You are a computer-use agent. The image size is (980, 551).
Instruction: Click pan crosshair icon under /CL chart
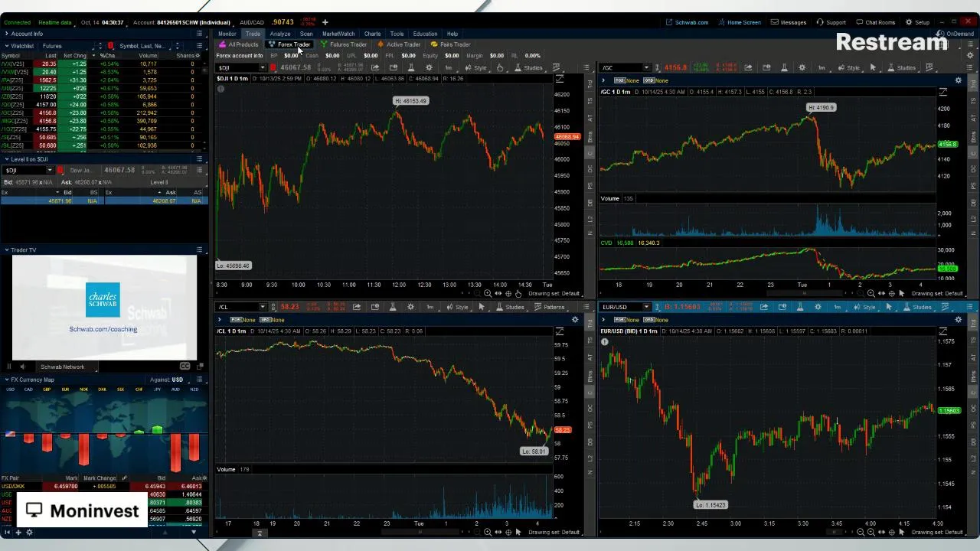coord(508,532)
